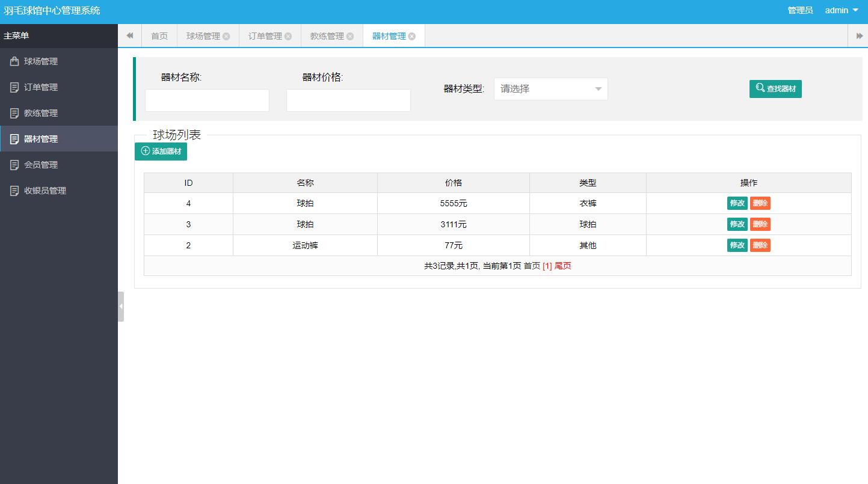Open the 器材类型 请选择 dropdown
868x484 pixels.
550,88
